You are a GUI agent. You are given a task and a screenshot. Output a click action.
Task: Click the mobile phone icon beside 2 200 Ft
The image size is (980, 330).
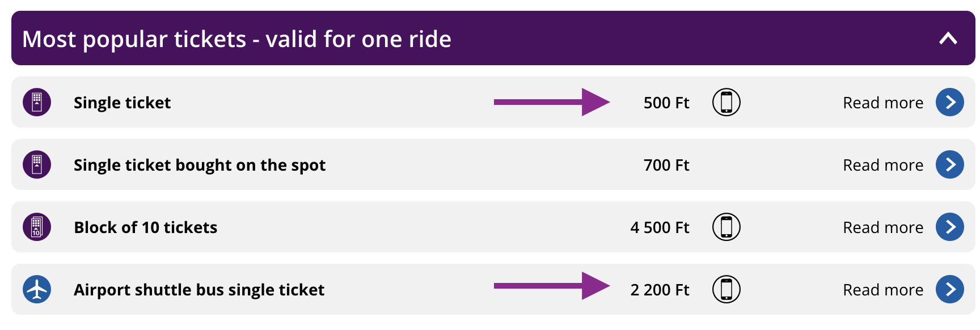726,289
